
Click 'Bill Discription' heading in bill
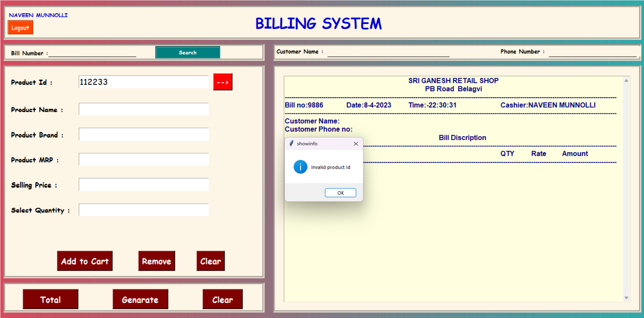click(x=462, y=138)
